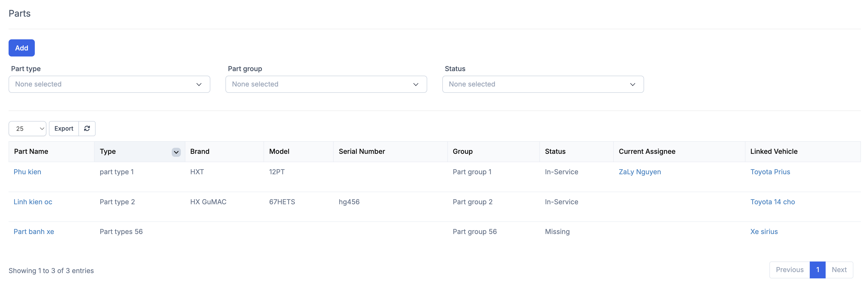Open the Status filter dropdown
The height and width of the screenshot is (291, 868).
pos(542,84)
